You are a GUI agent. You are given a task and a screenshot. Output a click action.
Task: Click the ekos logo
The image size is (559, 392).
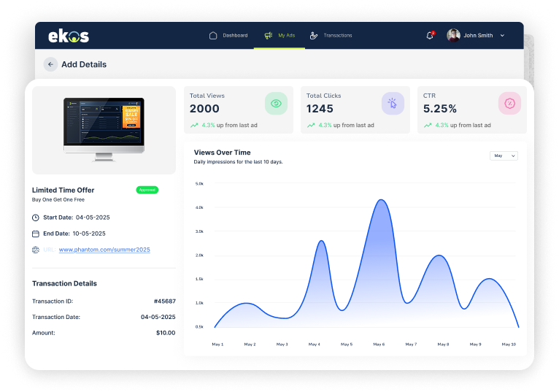[x=69, y=36]
